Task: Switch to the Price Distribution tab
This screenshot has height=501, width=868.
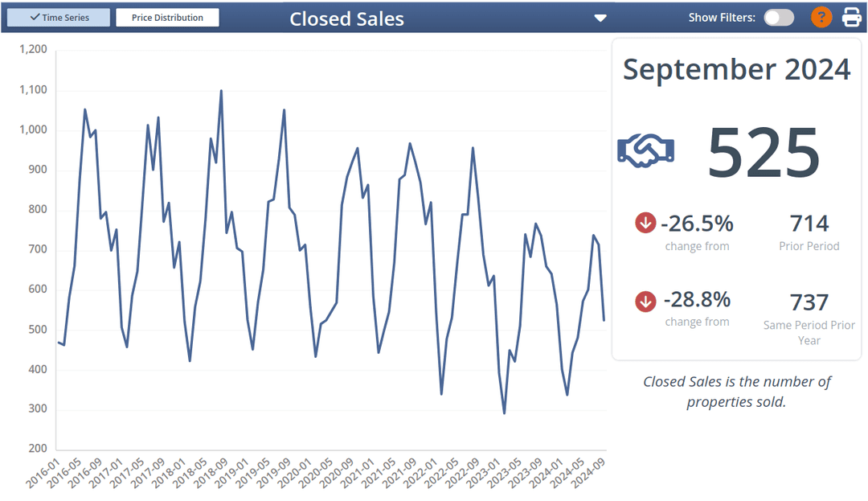Action: pyautogui.click(x=167, y=16)
